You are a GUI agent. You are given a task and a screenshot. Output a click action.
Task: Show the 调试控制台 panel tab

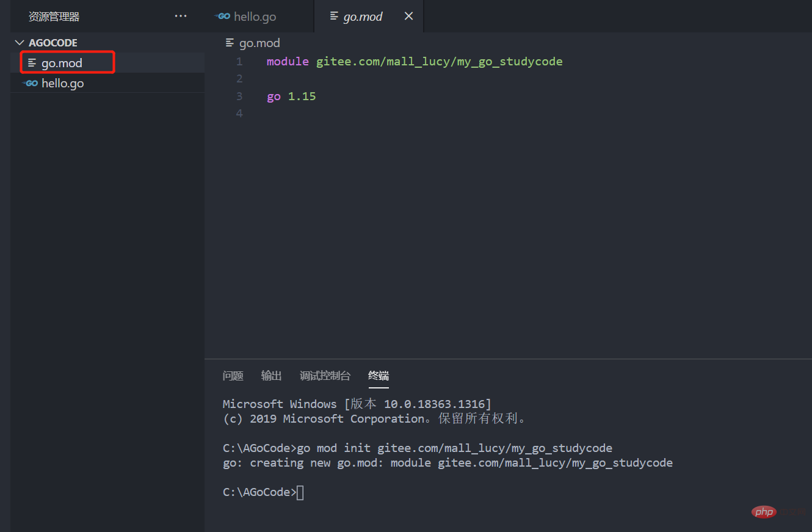325,376
